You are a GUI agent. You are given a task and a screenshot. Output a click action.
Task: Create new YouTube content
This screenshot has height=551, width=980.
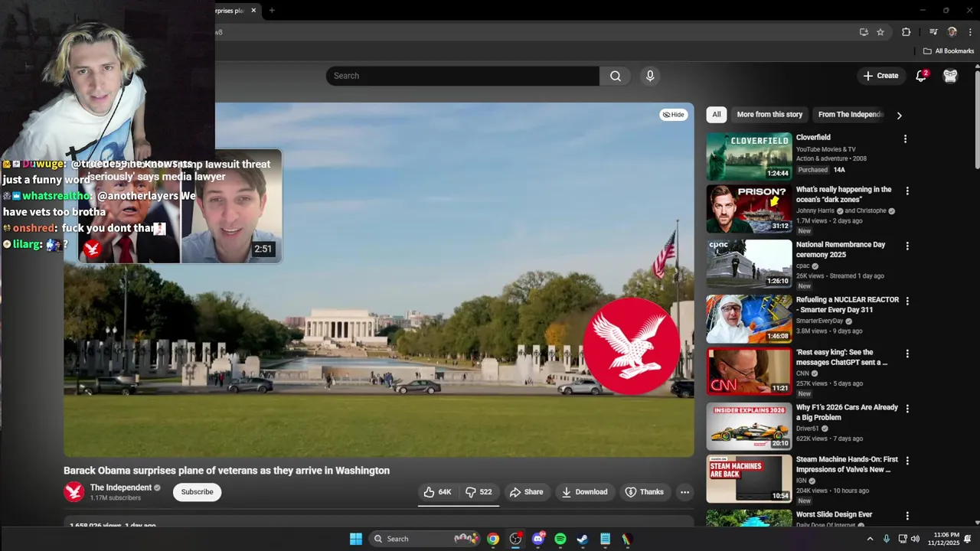click(x=880, y=76)
